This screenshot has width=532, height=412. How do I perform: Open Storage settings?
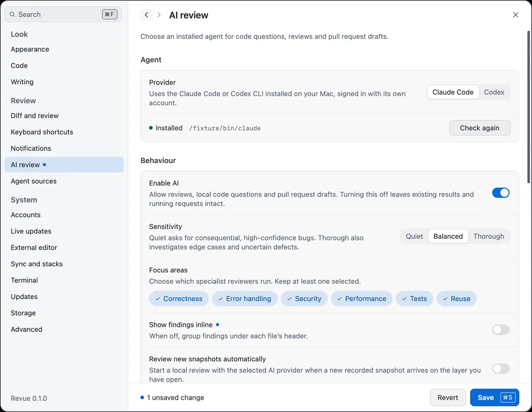click(64, 313)
